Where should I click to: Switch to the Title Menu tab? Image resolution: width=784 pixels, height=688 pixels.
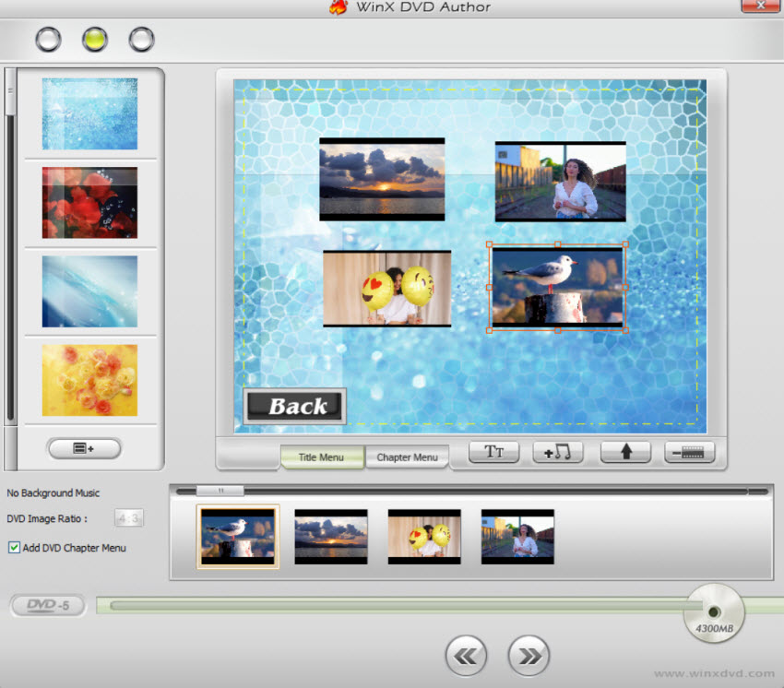(323, 457)
